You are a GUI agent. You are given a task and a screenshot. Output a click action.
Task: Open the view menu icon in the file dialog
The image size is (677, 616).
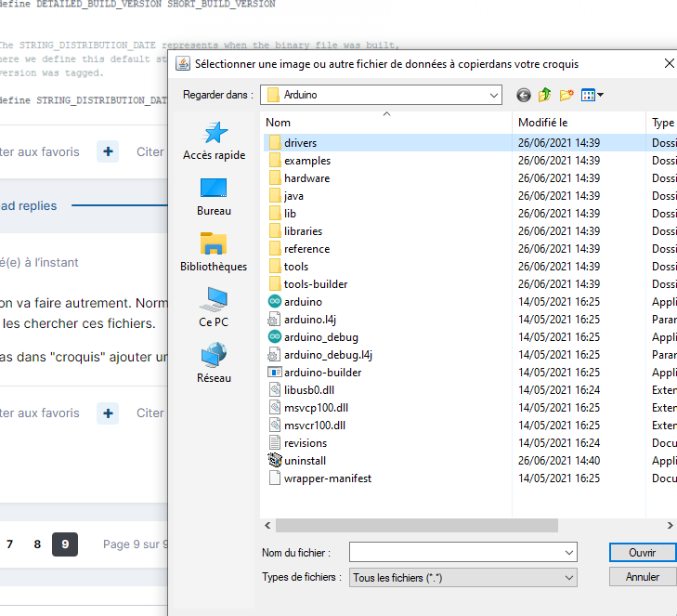tap(592, 95)
